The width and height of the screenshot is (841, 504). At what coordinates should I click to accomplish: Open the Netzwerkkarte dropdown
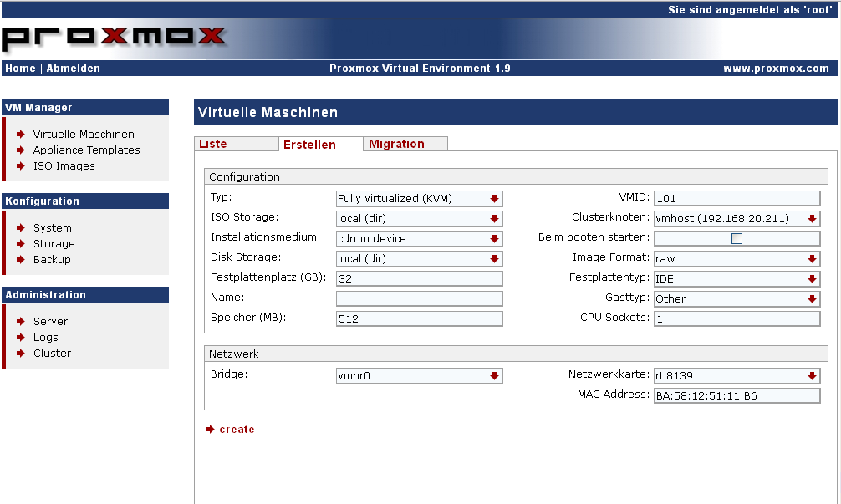tap(737, 376)
